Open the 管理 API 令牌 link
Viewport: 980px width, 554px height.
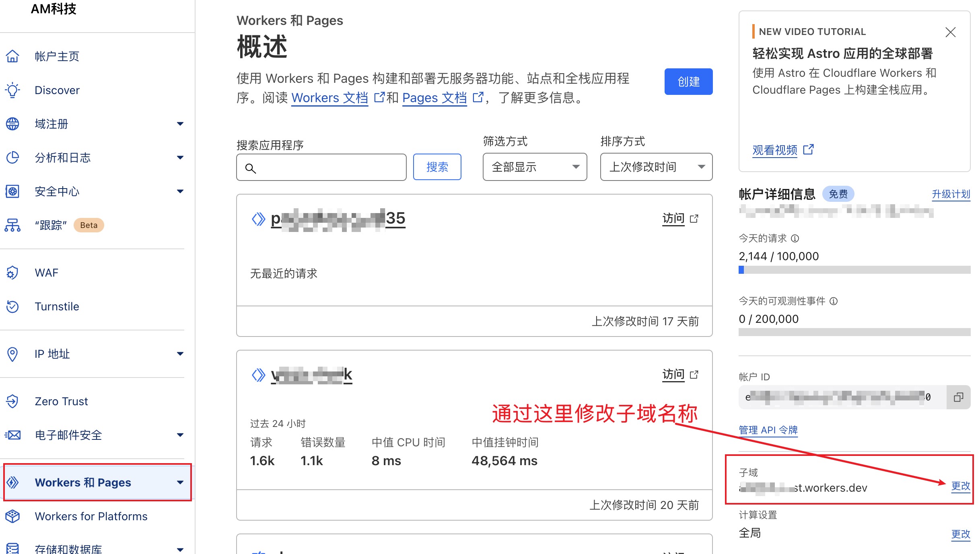768,430
